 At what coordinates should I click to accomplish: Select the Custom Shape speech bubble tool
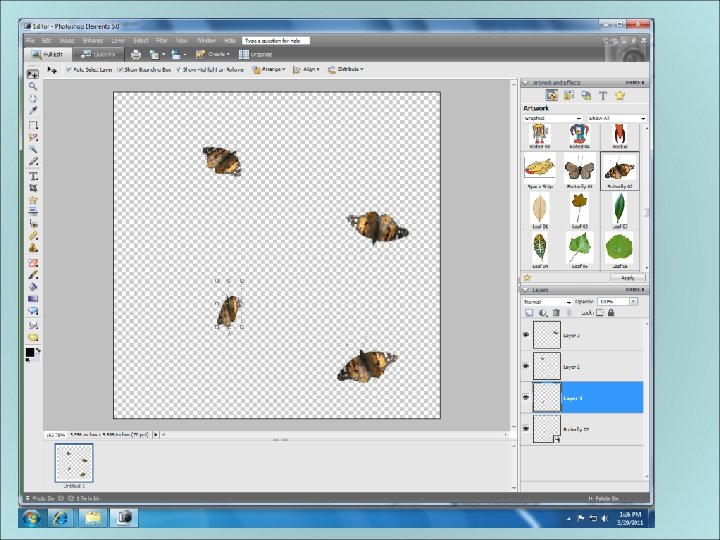pyautogui.click(x=33, y=310)
